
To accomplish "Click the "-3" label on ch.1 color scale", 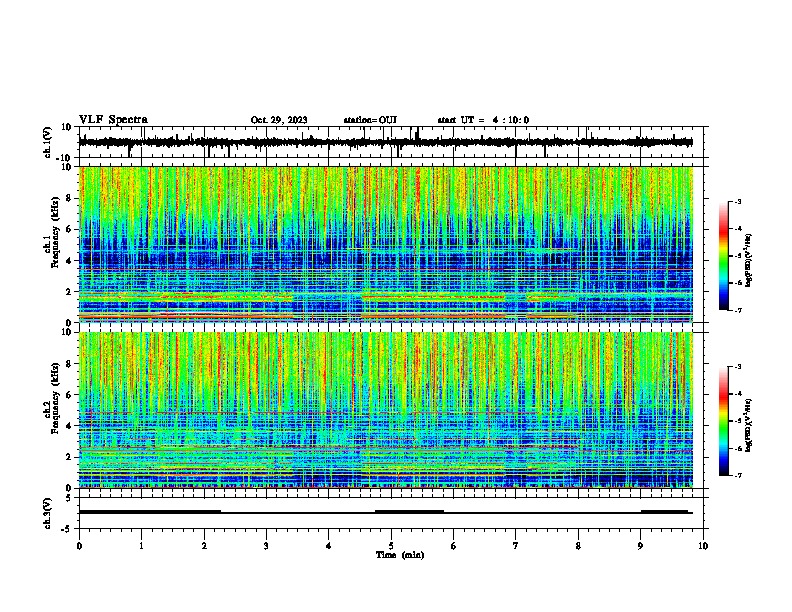I will click(x=737, y=201).
